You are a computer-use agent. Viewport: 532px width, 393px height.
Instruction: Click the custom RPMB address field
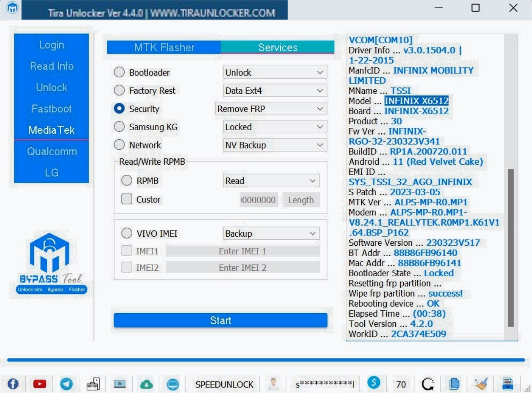(x=258, y=200)
